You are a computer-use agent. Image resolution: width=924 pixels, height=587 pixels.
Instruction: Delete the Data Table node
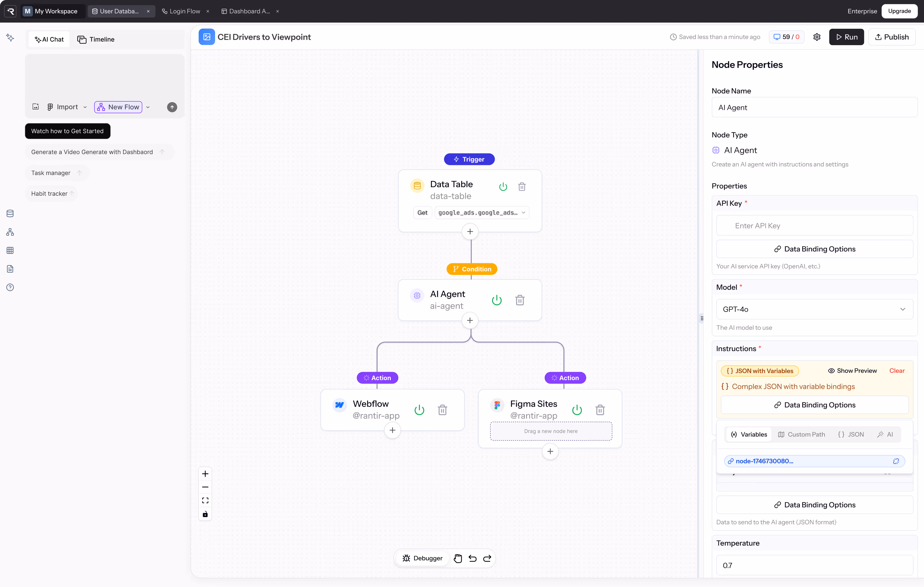[522, 187]
